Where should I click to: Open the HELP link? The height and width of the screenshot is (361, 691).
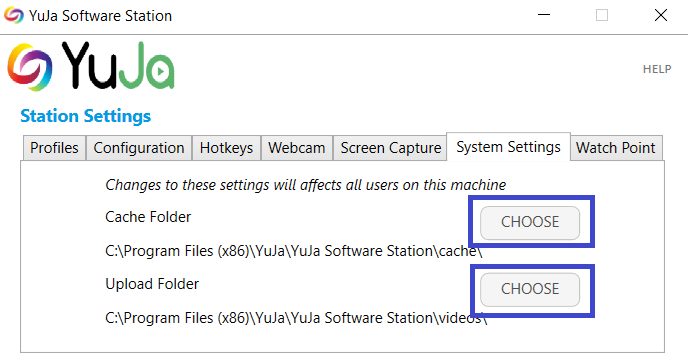click(657, 69)
